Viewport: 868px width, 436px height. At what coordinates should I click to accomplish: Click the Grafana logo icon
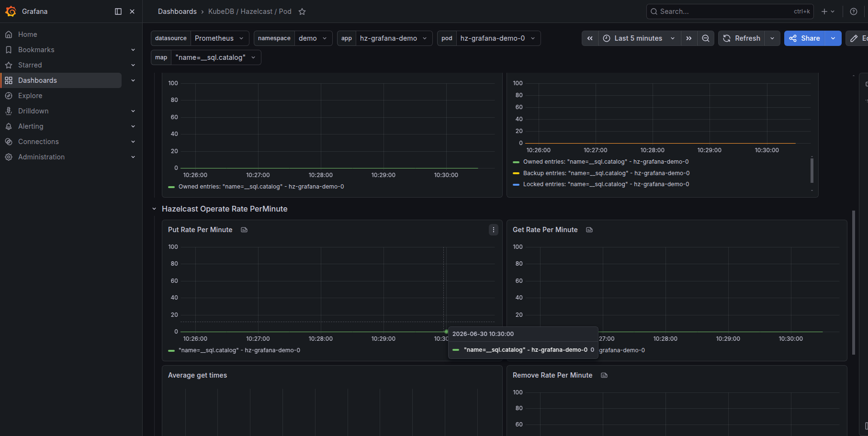point(11,11)
